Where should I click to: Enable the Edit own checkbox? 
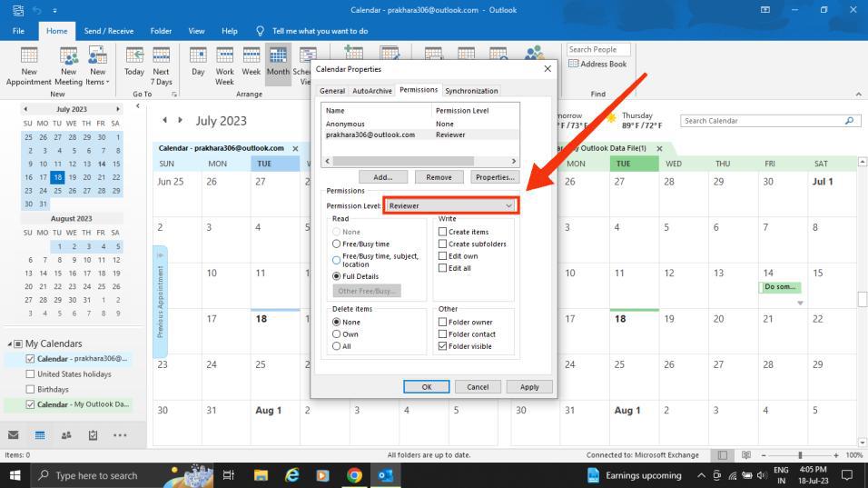442,256
